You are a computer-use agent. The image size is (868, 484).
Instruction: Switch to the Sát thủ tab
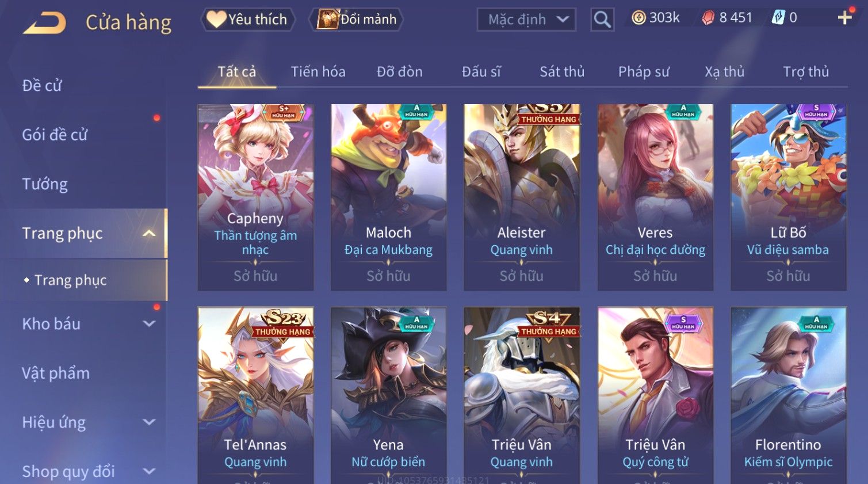click(x=561, y=72)
